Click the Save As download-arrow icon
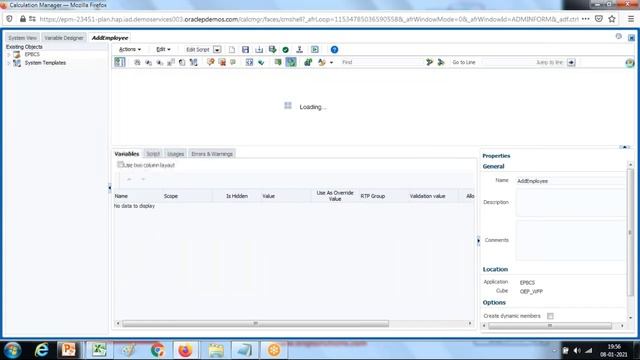Viewport: 640px width, 360px height. tap(259, 50)
